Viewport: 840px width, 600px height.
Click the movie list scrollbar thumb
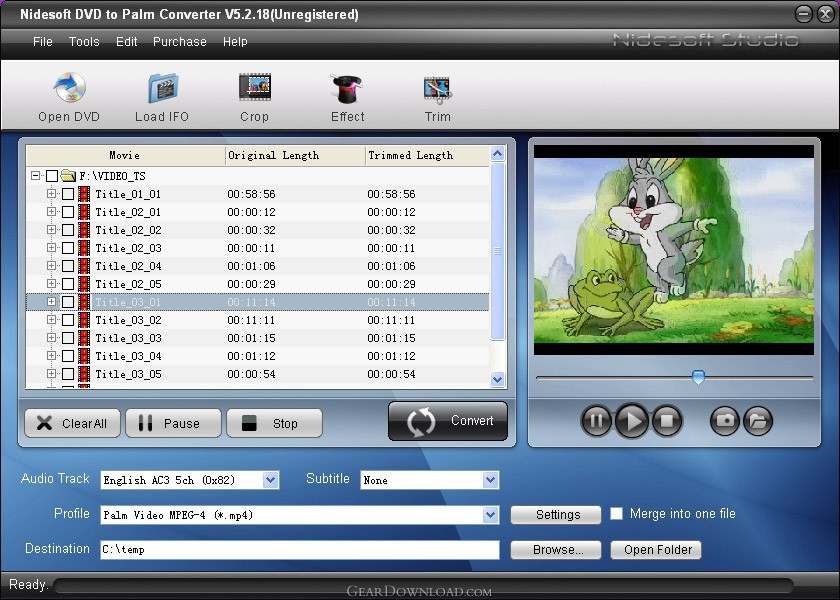coord(498,251)
